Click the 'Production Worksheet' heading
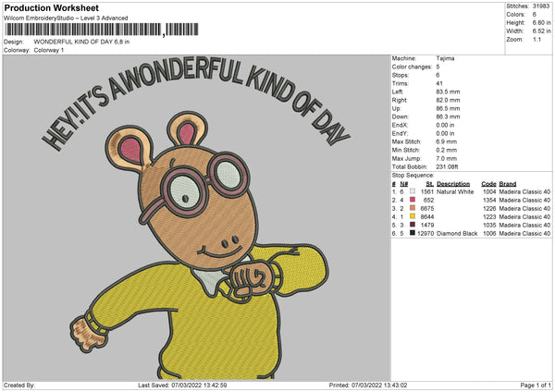Image resolution: width=555 pixels, height=392 pixels. (x=52, y=7)
